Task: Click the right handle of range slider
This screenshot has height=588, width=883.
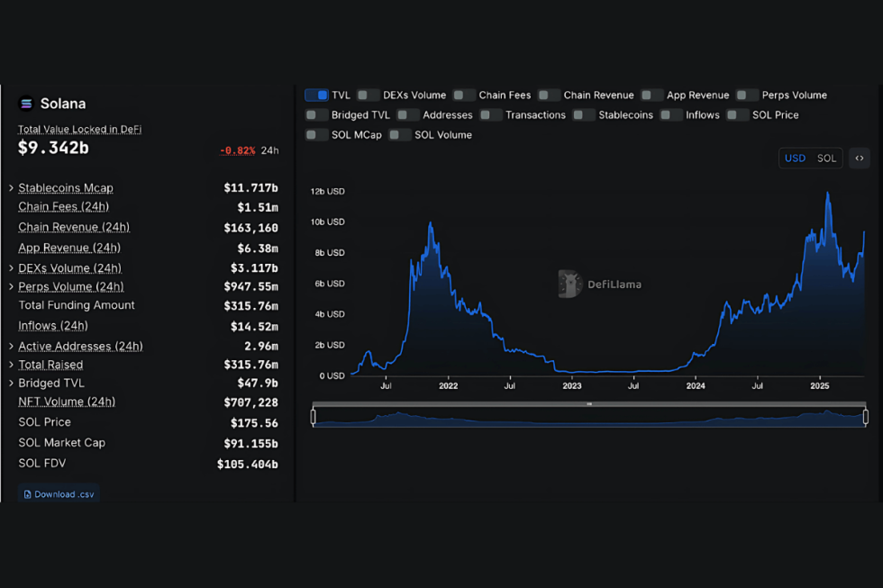Action: [x=866, y=416]
